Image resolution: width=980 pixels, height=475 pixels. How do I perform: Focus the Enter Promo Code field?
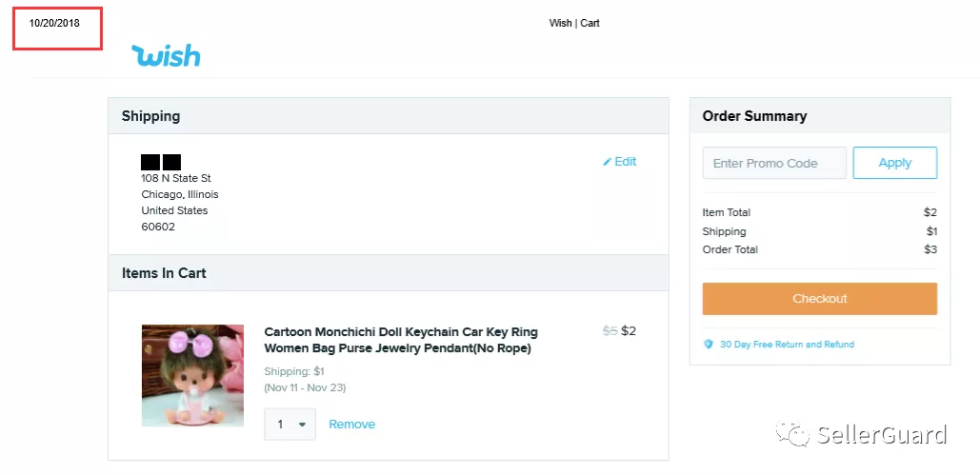773,163
